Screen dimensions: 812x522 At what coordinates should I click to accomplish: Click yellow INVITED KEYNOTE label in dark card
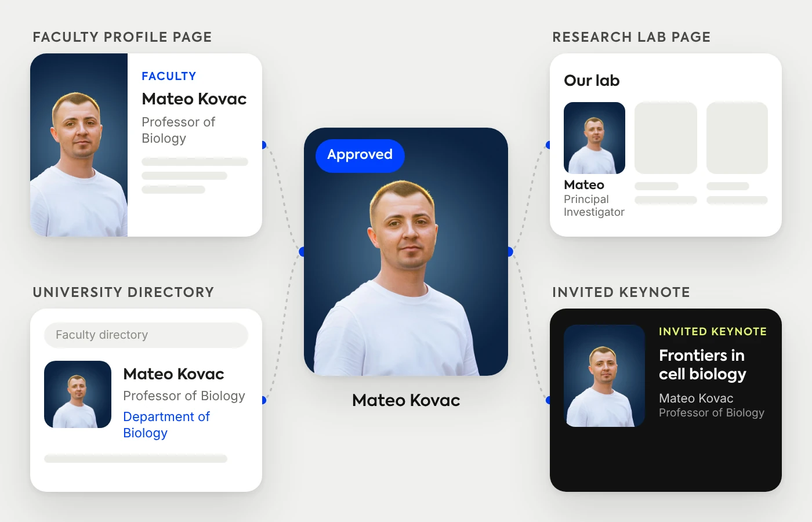[713, 331]
